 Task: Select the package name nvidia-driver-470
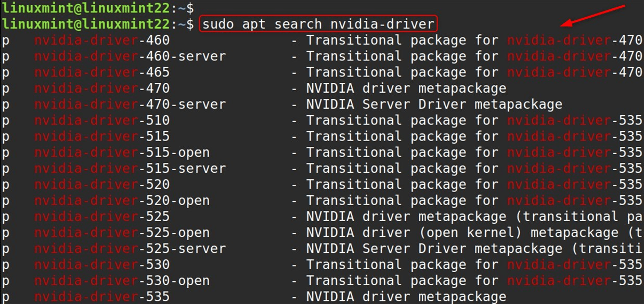click(x=102, y=88)
